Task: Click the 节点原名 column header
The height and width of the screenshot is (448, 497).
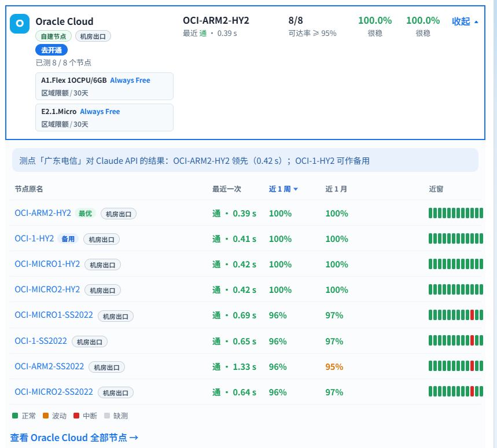Action: [x=29, y=189]
